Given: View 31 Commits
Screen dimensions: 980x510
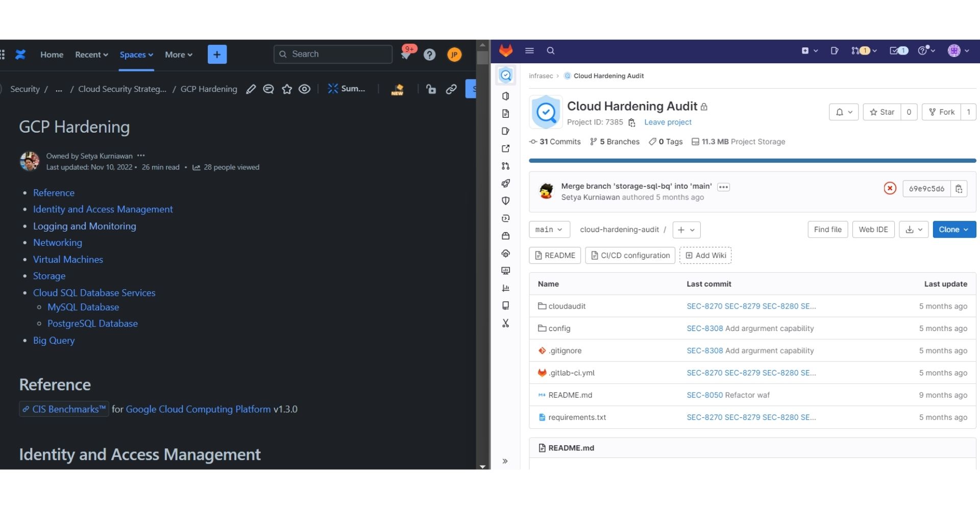Looking at the screenshot, I should coord(555,142).
